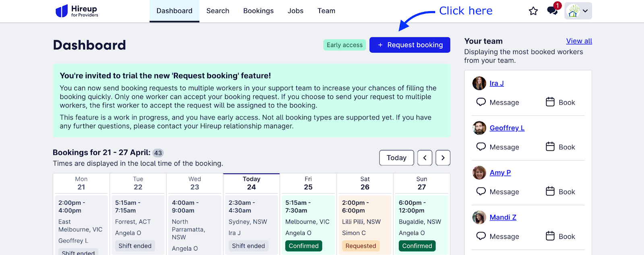Expand the profile avatar dropdown chevron
This screenshot has height=255, width=644.
point(586,11)
